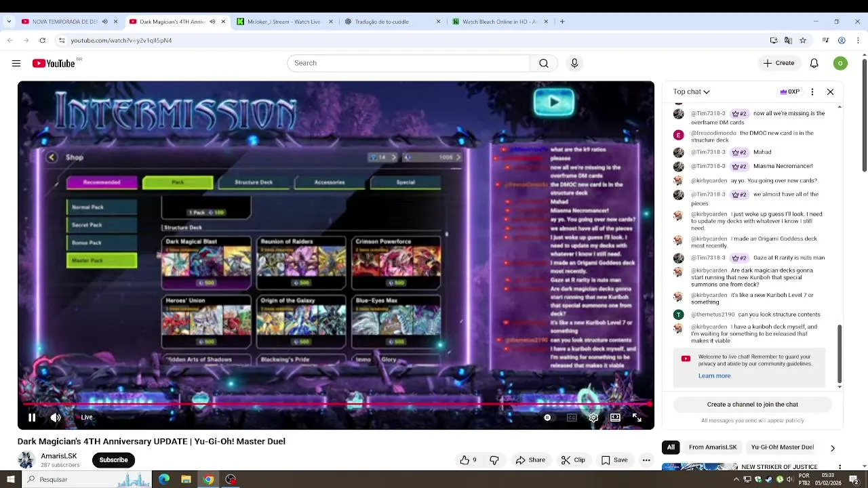Click the address bar URL

[121, 41]
